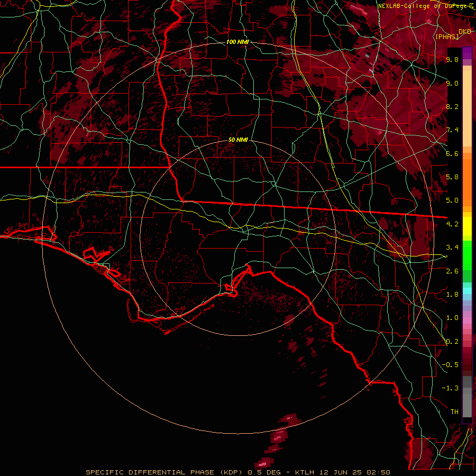
Task: Click the -1.3 value on the scale
Action: (x=450, y=388)
